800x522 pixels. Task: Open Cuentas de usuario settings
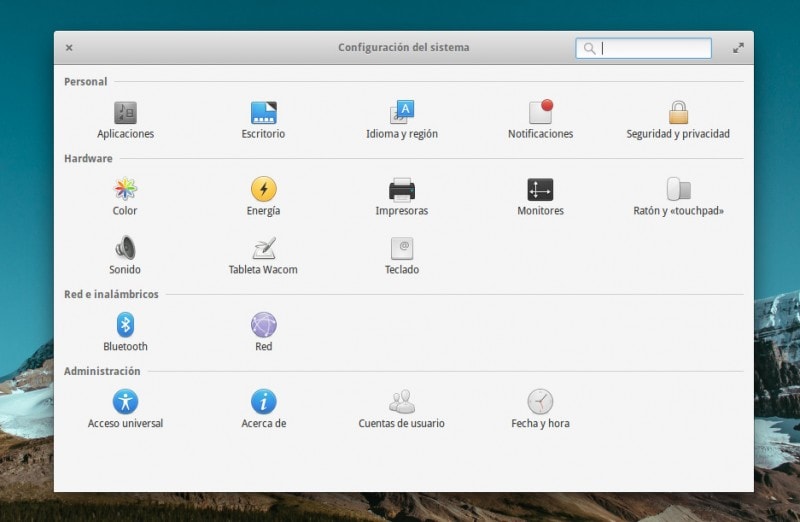tap(402, 402)
